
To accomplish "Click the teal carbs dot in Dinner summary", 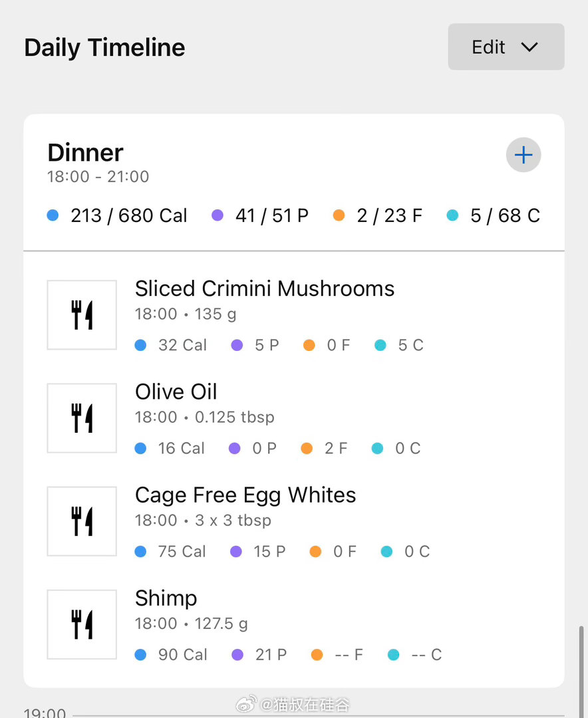I will [453, 215].
